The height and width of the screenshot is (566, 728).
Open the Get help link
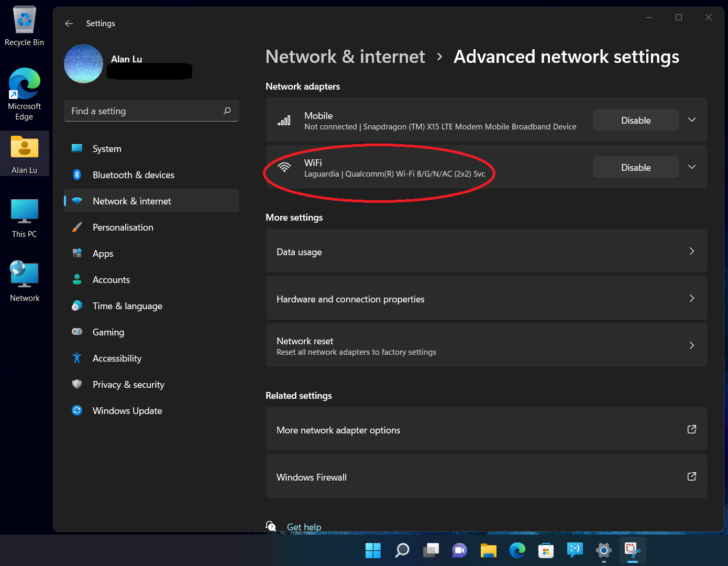tap(304, 527)
